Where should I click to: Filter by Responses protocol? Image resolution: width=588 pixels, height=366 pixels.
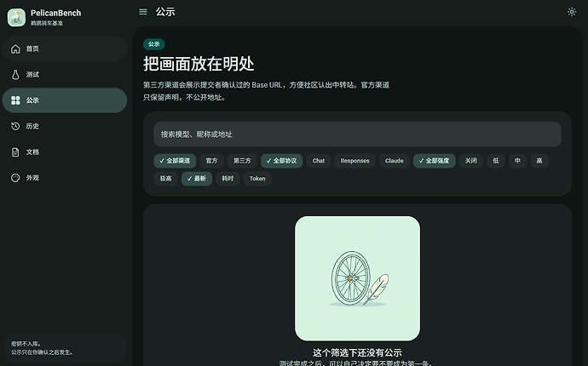point(355,161)
